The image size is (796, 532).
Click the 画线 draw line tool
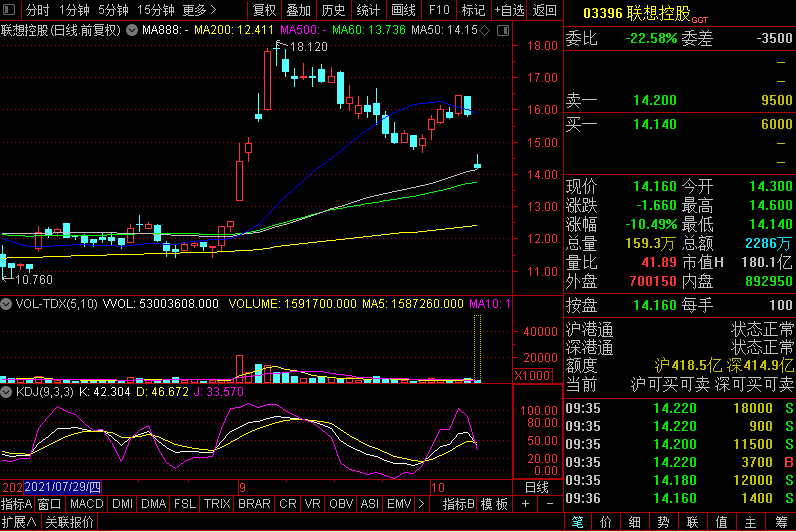click(403, 10)
